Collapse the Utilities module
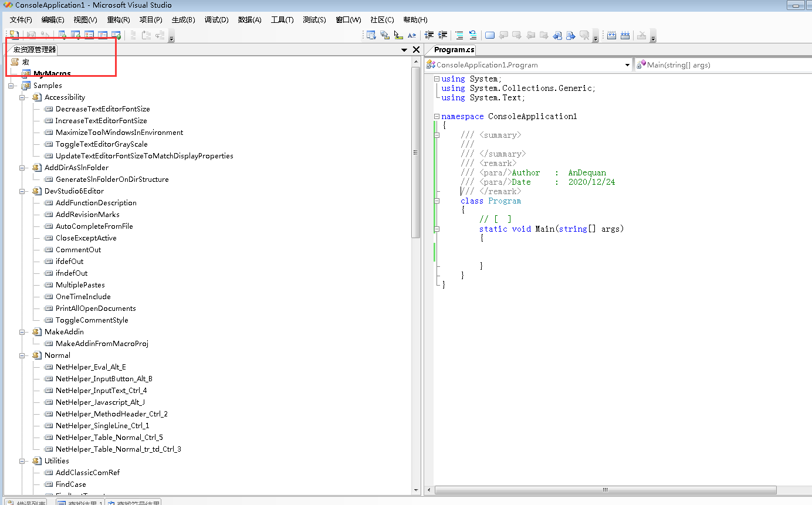The width and height of the screenshot is (812, 505). coord(22,461)
